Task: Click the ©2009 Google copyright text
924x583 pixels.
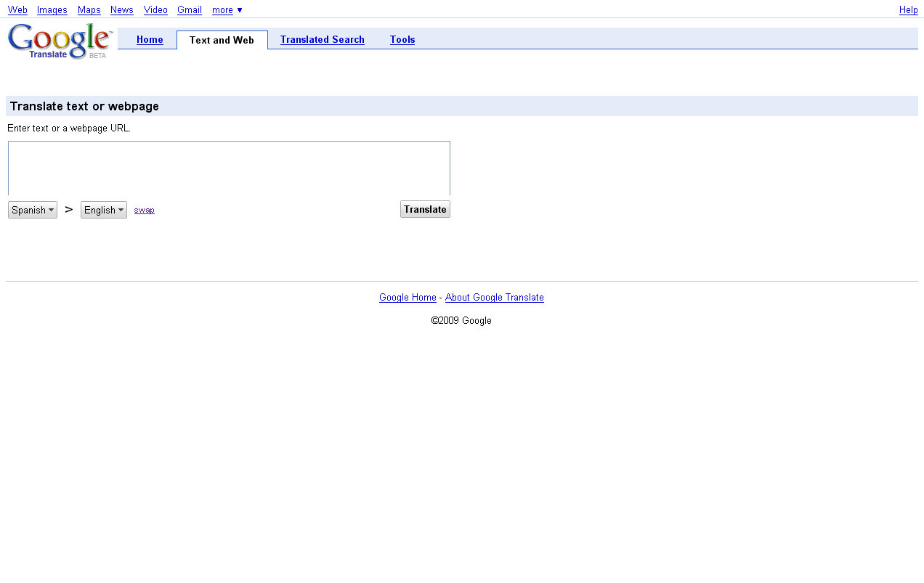Action: (x=461, y=321)
